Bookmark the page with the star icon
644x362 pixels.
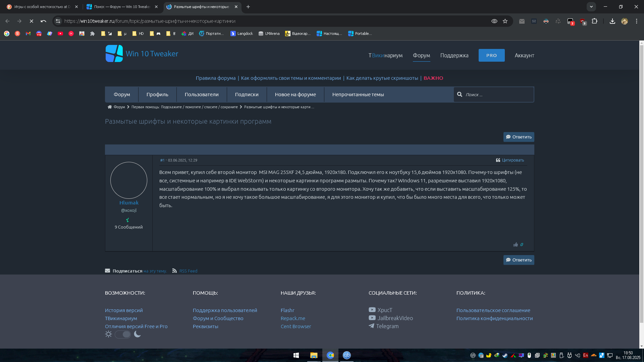click(x=505, y=21)
